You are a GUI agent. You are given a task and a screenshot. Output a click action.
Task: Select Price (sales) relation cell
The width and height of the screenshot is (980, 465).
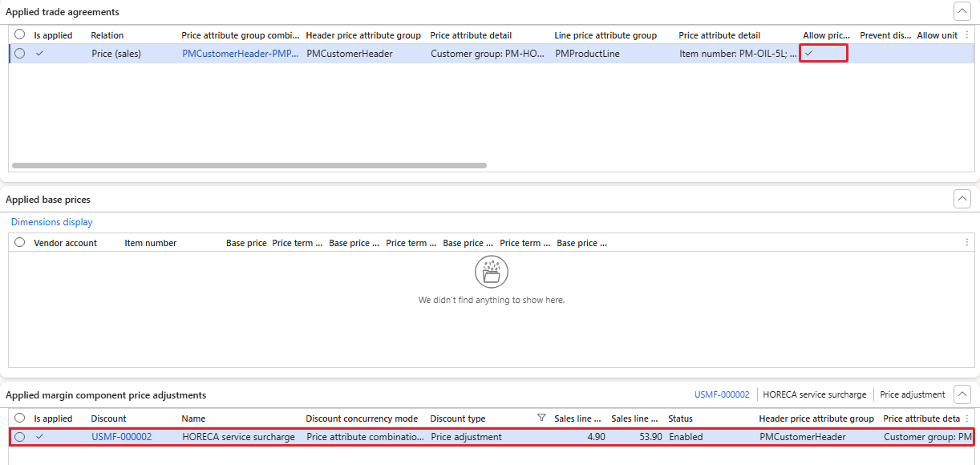(116, 54)
